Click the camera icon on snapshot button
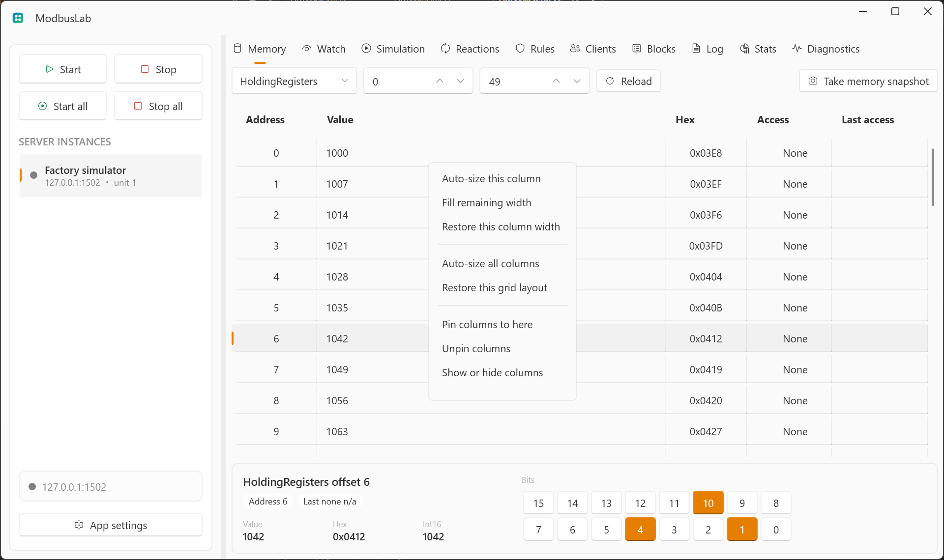Image resolution: width=944 pixels, height=560 pixels. (x=813, y=81)
